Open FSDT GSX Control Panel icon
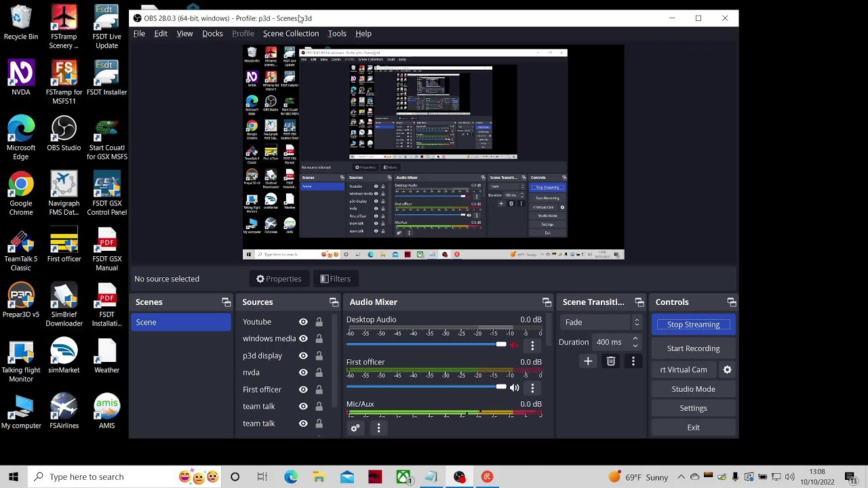 [x=106, y=194]
